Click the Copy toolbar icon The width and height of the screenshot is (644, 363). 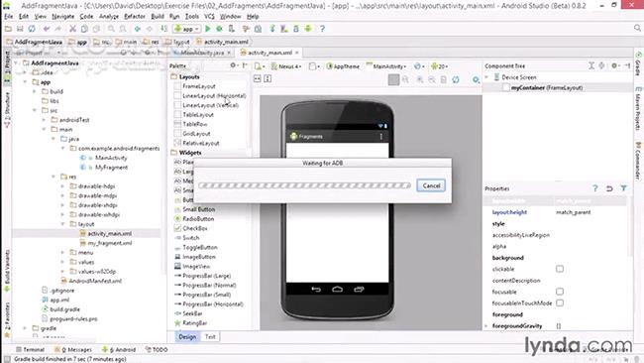(x=84, y=29)
